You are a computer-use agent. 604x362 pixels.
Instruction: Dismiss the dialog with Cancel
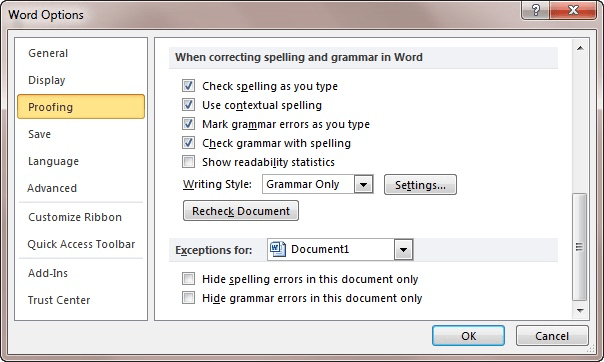pos(552,336)
